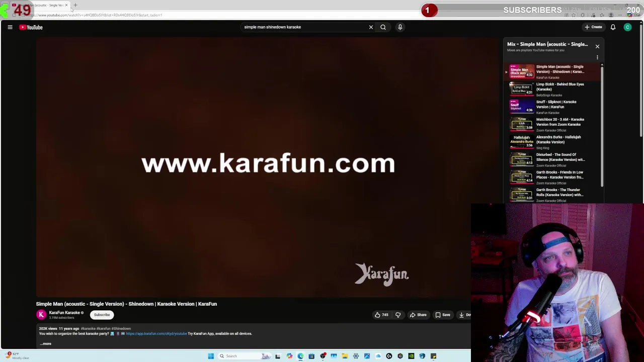644x362 pixels.
Task: Switch to Microsoft Edge on the taskbar
Action: (300, 356)
